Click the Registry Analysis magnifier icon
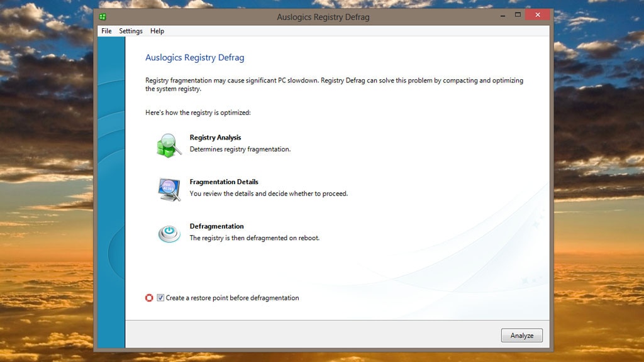The image size is (644, 362). click(169, 145)
